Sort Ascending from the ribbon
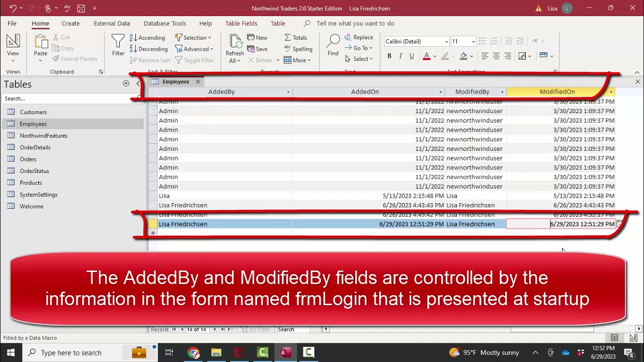 coord(147,38)
